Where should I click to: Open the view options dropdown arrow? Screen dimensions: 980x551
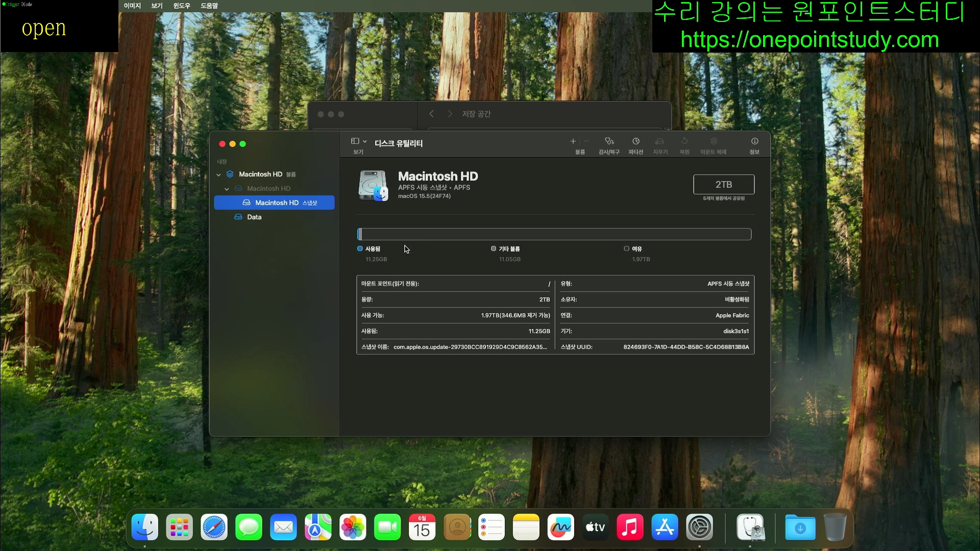365,141
